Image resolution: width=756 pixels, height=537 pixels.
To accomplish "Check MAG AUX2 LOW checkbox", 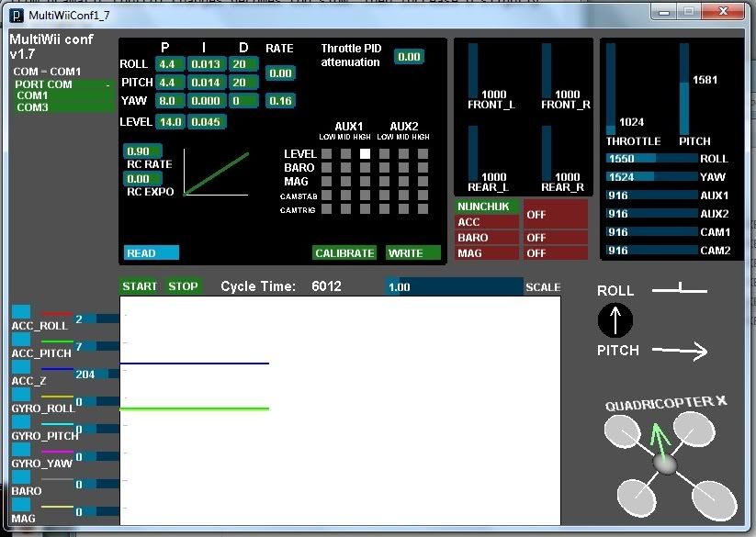I will click(384, 181).
